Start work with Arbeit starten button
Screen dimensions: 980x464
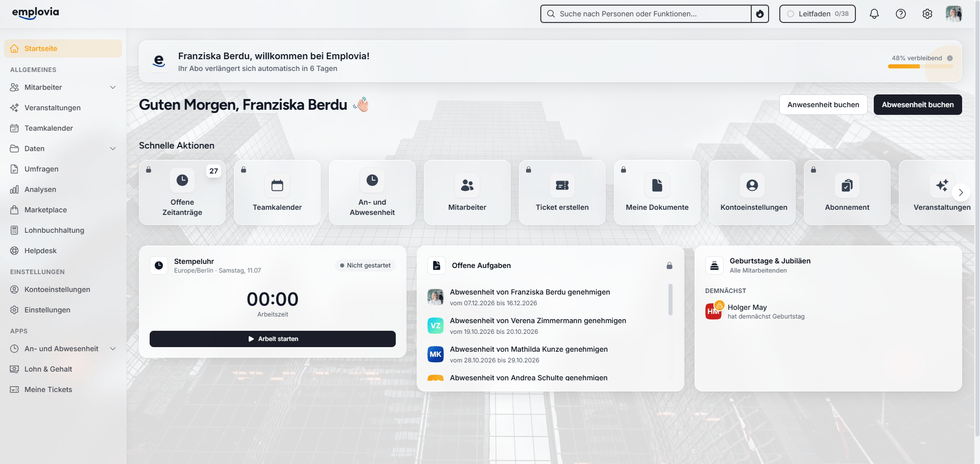click(x=273, y=339)
